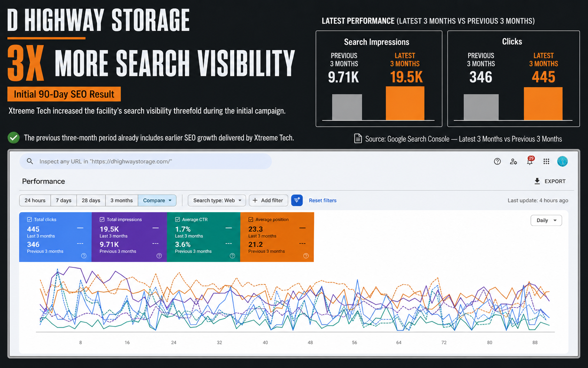Screen dimensions: 588x368
Task: Click the Total clicks metric card
Action: (55, 237)
